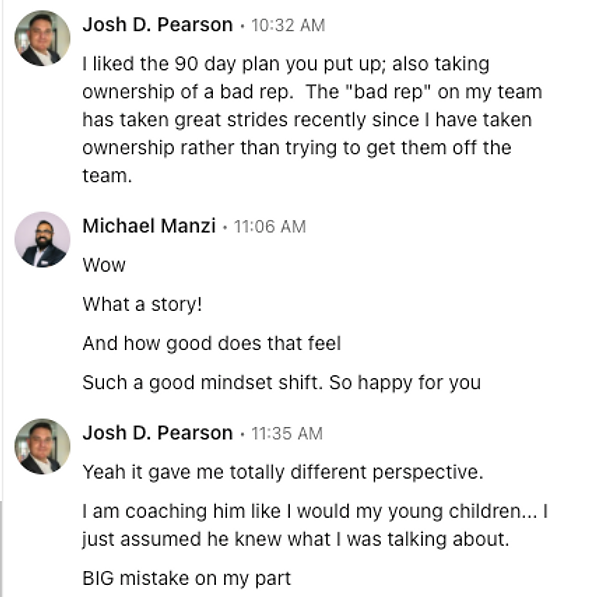The width and height of the screenshot is (611, 597).
Task: Select the "And how good does that feel" message
Action: tap(212, 344)
